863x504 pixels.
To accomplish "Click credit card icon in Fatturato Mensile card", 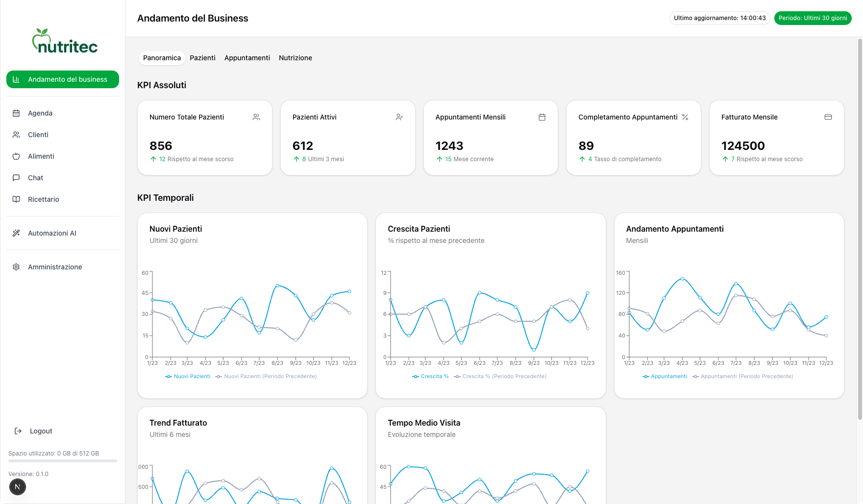I will coord(828,117).
